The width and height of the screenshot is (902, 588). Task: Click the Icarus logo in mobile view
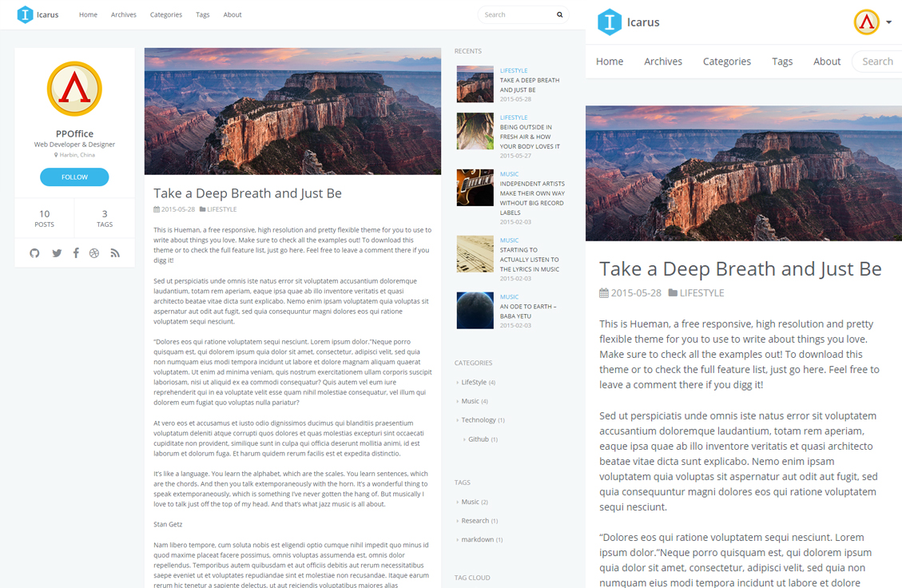tap(610, 22)
